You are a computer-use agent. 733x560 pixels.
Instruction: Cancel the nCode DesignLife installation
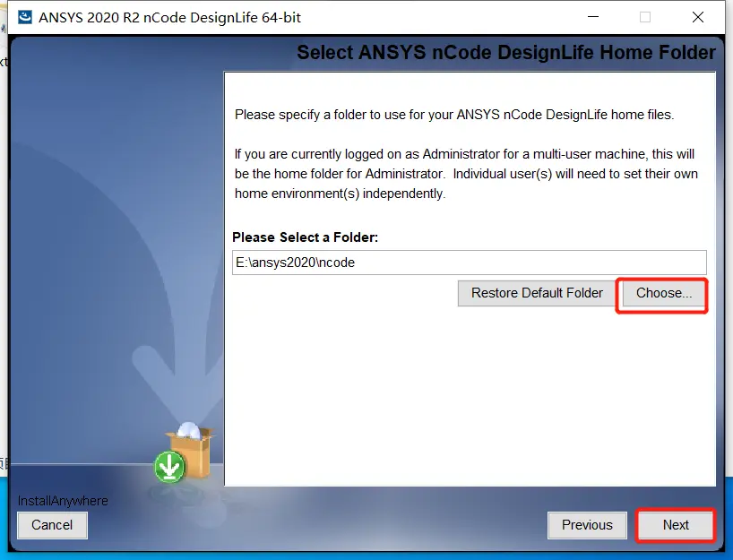click(x=52, y=525)
